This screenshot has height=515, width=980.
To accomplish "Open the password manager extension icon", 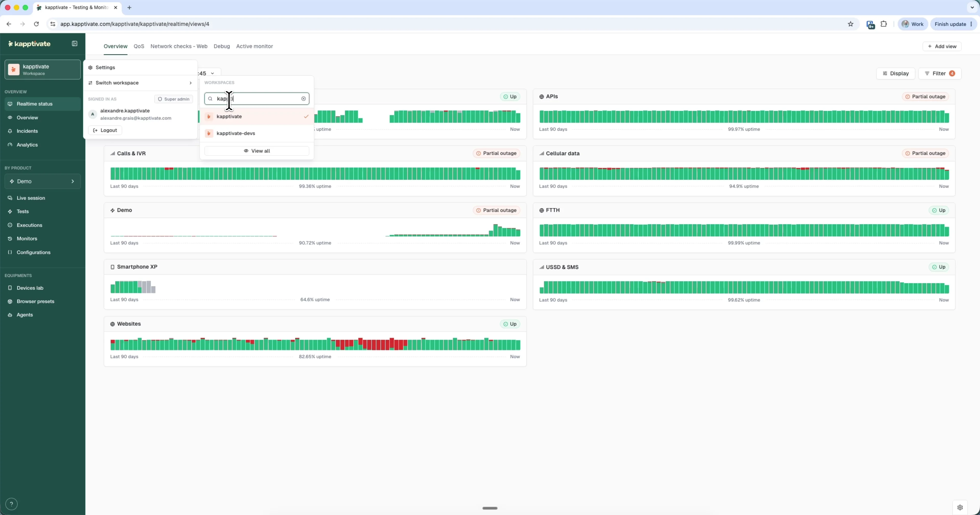I will click(x=871, y=25).
